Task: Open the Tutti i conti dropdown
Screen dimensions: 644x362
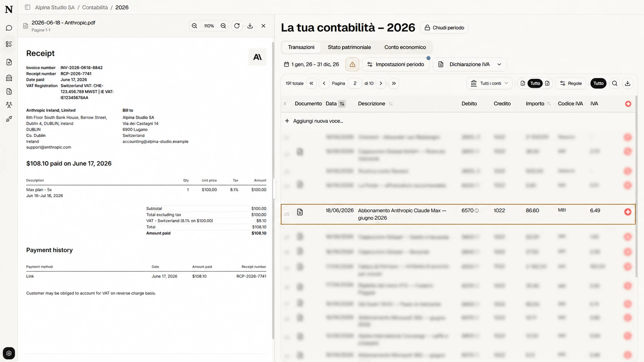Action: 490,83
